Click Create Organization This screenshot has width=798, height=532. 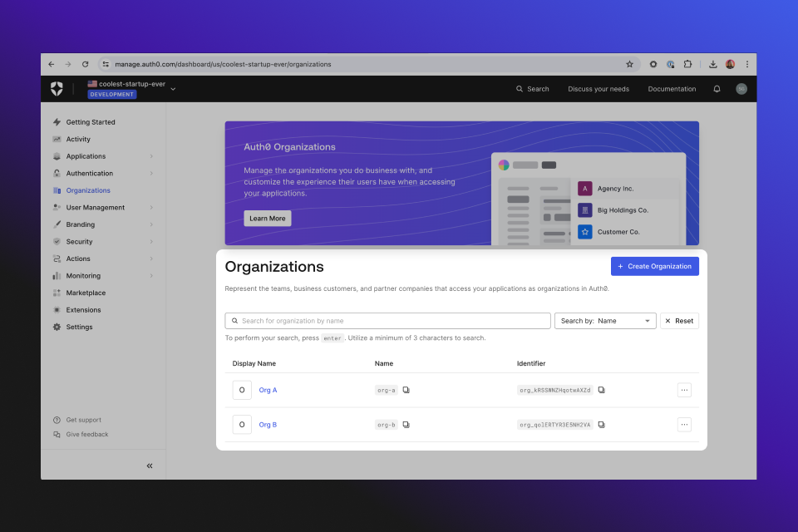pyautogui.click(x=654, y=266)
